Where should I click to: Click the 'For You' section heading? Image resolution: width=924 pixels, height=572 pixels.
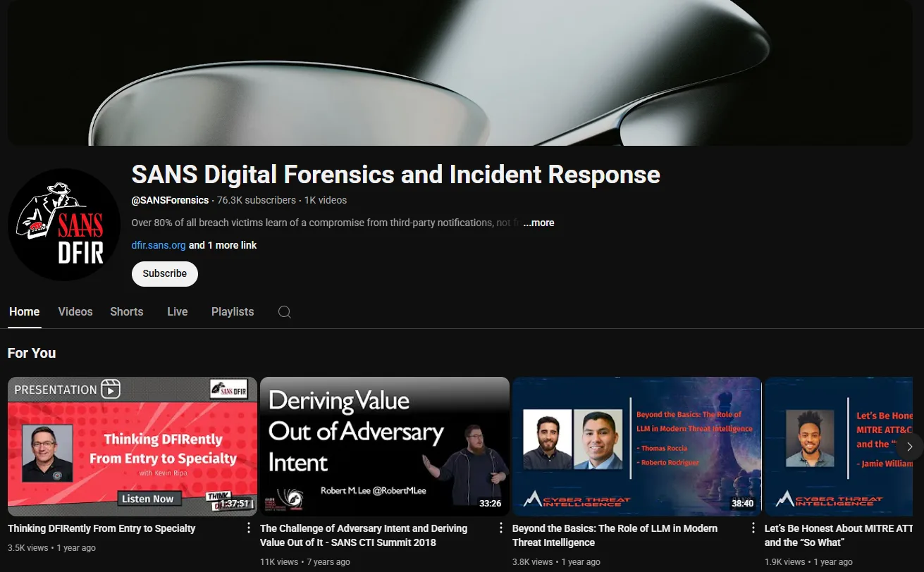point(32,353)
